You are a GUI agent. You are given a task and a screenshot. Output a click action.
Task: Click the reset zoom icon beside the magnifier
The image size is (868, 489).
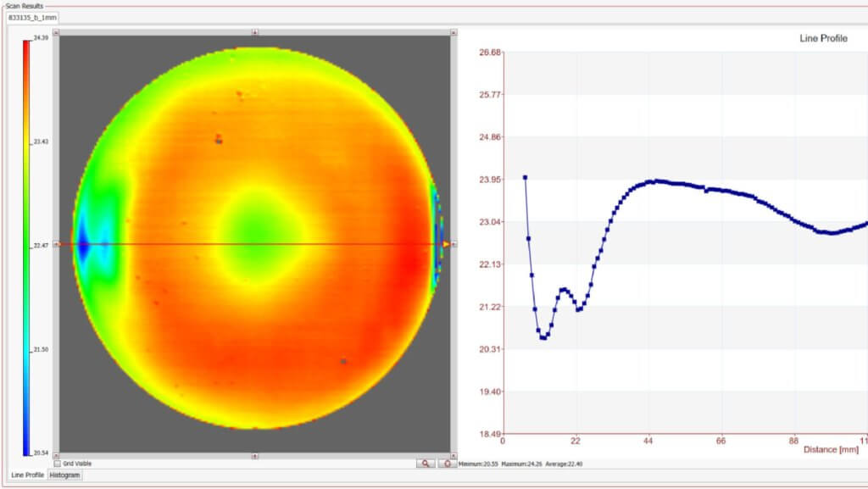click(447, 463)
